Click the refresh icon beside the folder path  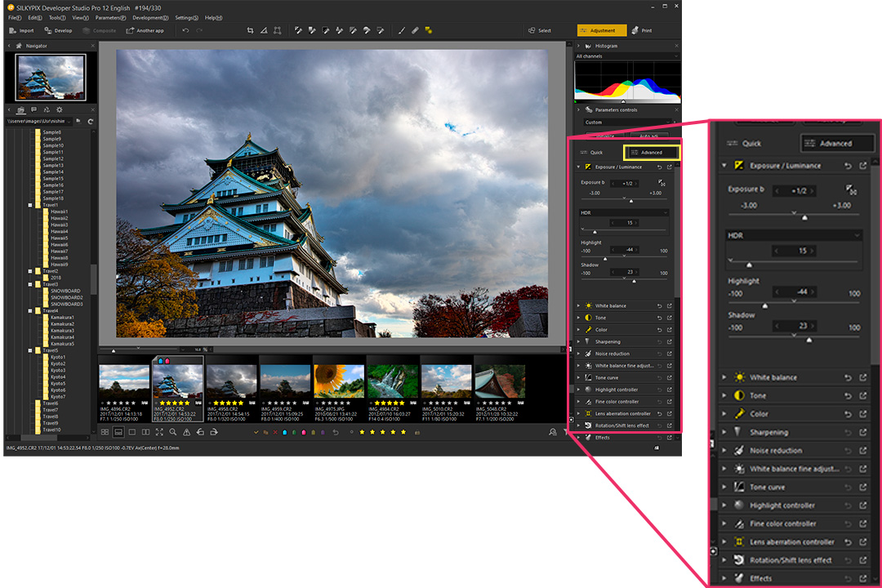coord(91,122)
